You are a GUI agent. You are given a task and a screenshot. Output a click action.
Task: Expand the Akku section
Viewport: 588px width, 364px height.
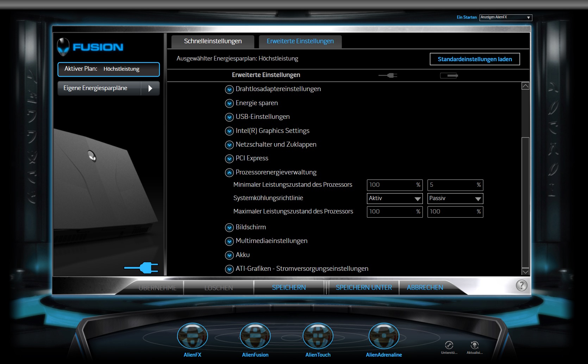(x=229, y=255)
